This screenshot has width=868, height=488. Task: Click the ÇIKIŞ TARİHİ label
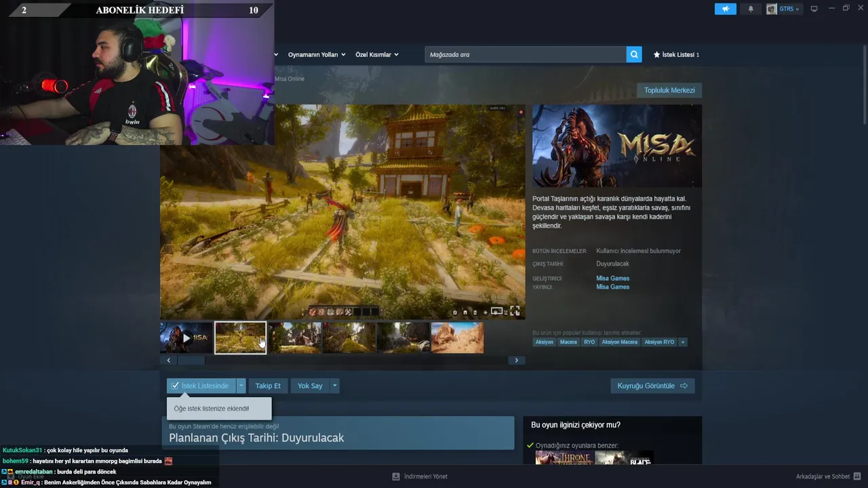pos(548,264)
